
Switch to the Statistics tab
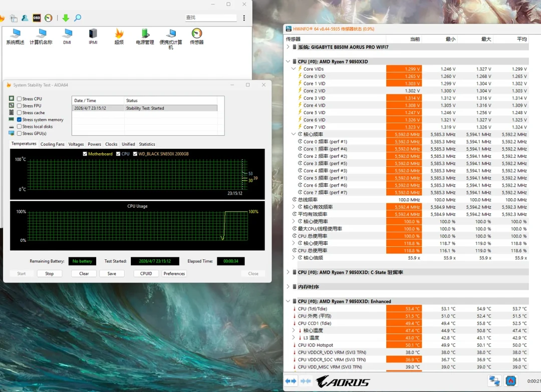(x=147, y=144)
